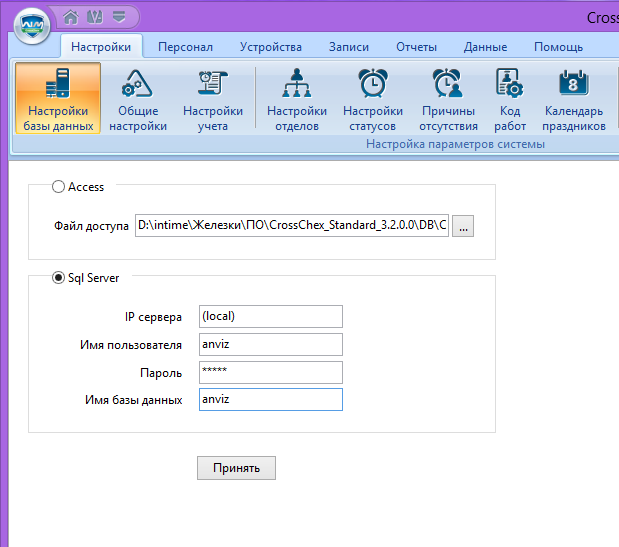This screenshot has width=619, height=547.
Task: Switch to the Помощь tab
Action: tap(558, 47)
